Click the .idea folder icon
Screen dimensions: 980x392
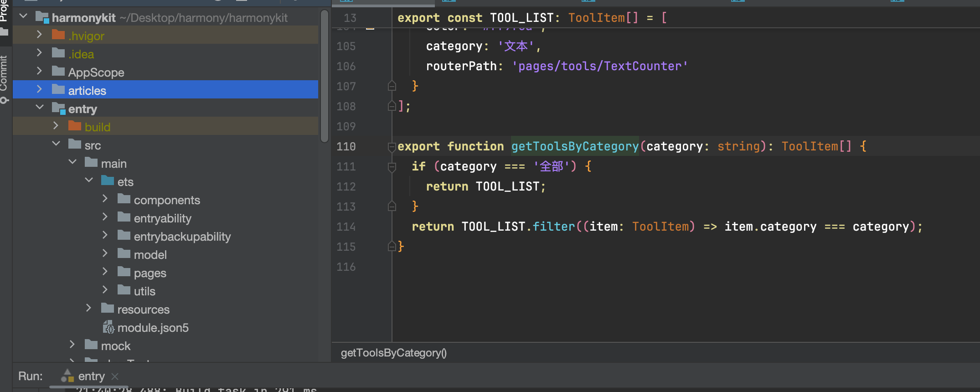point(58,53)
